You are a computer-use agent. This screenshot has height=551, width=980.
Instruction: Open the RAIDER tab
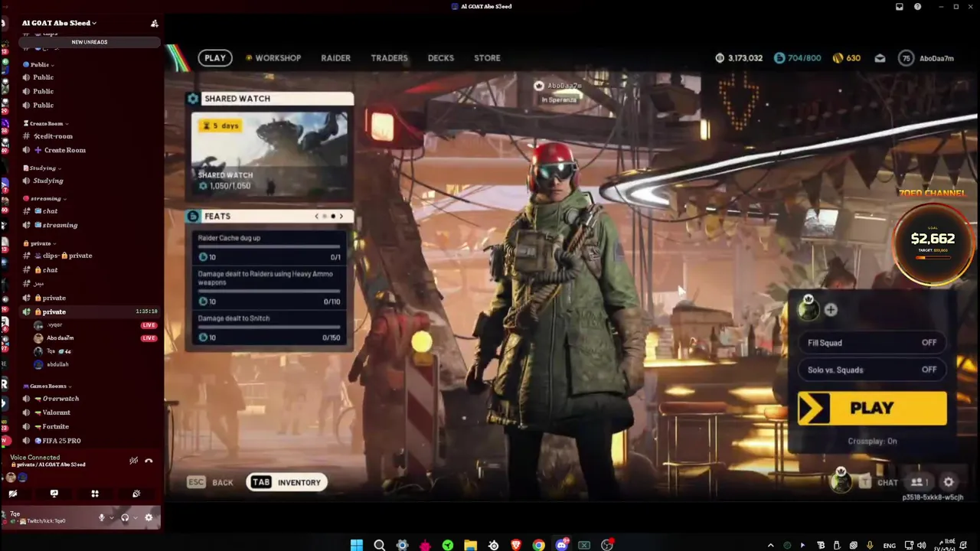[335, 58]
